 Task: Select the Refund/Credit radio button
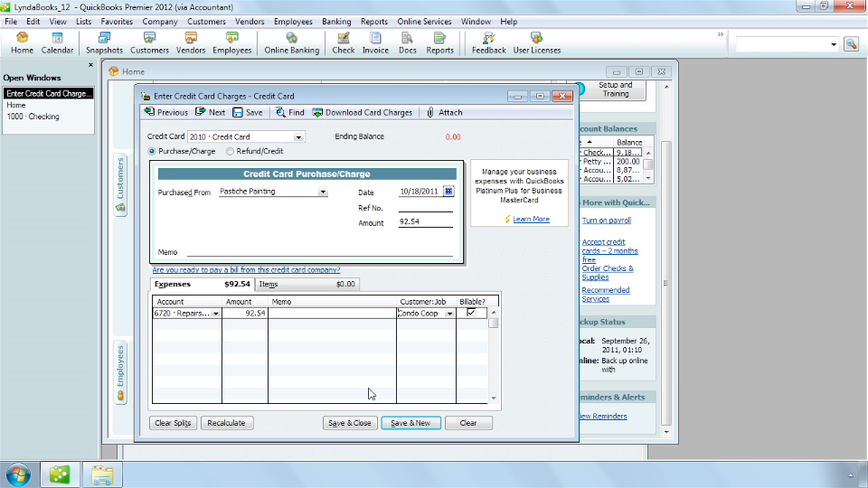coord(230,151)
